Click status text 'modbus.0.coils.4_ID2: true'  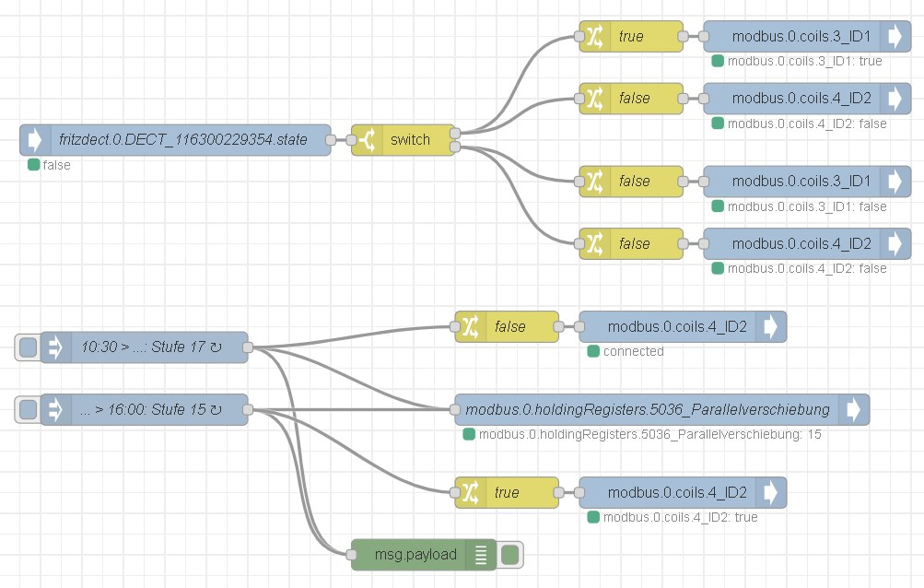[681, 517]
